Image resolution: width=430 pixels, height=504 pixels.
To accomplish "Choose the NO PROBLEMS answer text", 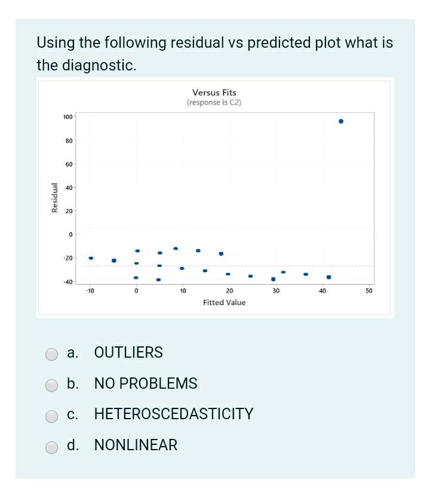I will tap(145, 384).
